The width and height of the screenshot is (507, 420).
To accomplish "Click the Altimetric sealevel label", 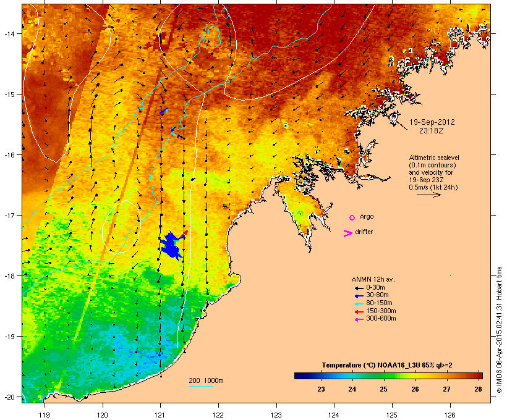I will (434, 157).
